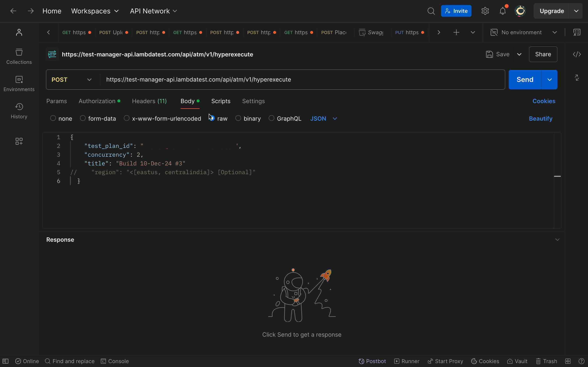Open the code snippet icon

pyautogui.click(x=577, y=54)
